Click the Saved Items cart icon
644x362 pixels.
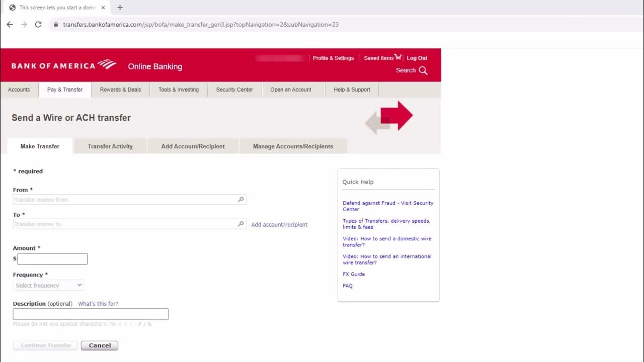coord(398,57)
